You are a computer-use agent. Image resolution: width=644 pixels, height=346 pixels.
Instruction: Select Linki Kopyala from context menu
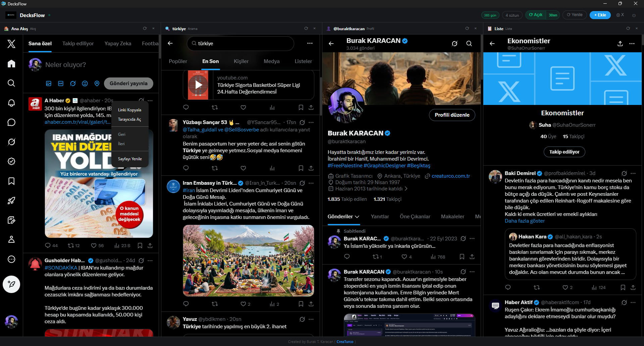[x=129, y=110]
